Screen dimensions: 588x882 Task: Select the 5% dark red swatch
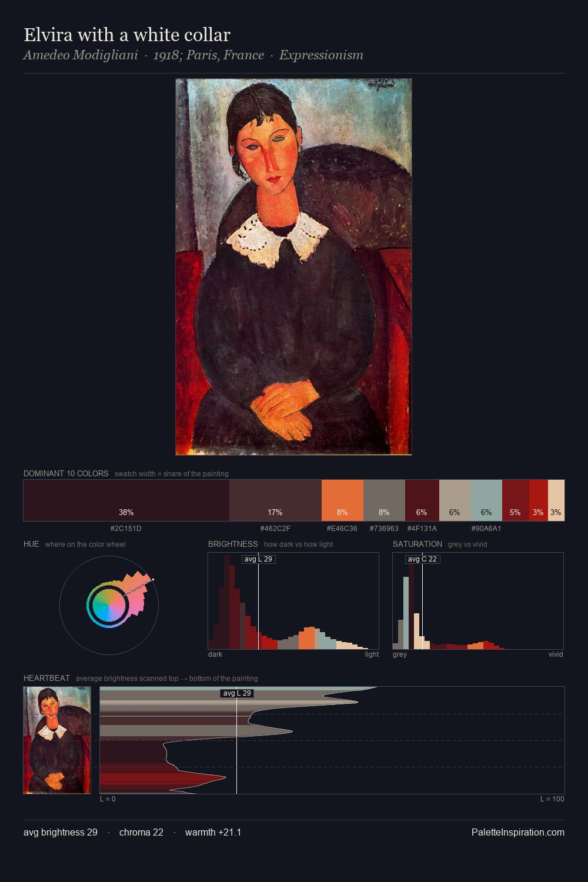516,500
